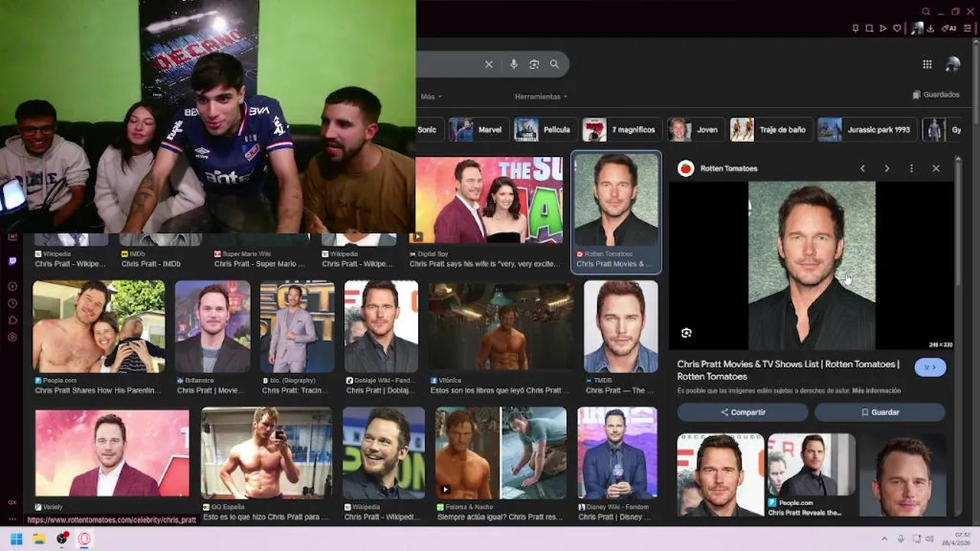Open the Más información link
Image resolution: width=980 pixels, height=551 pixels.
(876, 390)
